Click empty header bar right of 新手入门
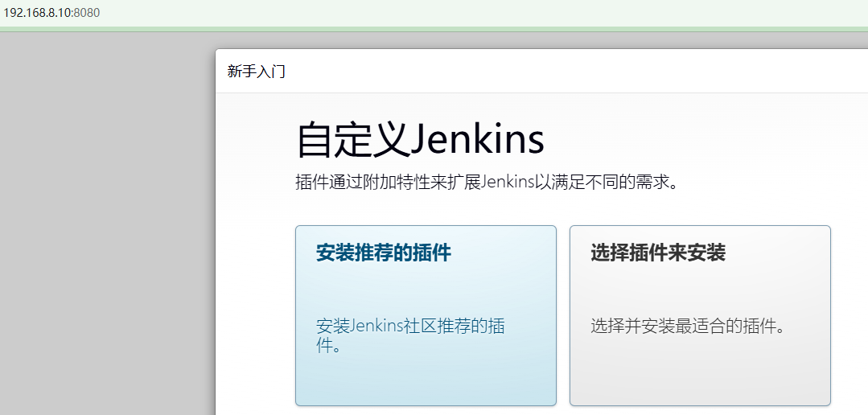This screenshot has height=415, width=868. [563, 72]
